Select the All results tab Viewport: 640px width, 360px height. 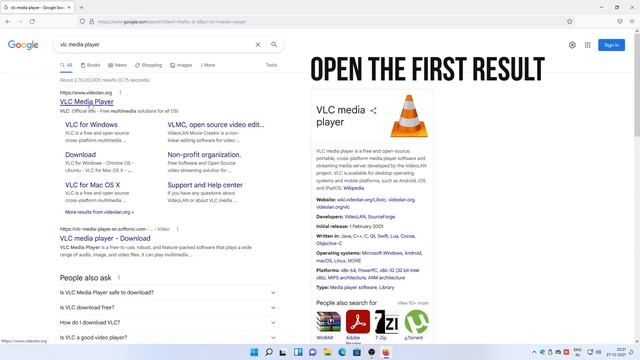[x=66, y=65]
